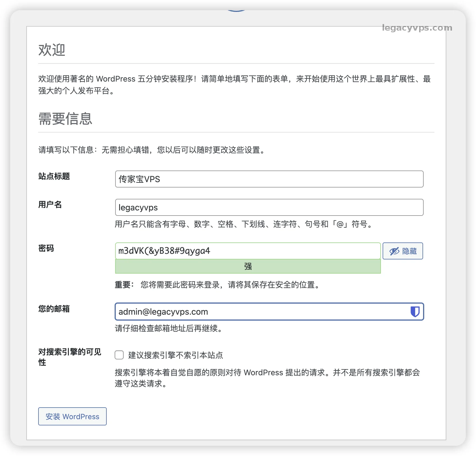Click the 您的邮箱 field label

(x=54, y=309)
